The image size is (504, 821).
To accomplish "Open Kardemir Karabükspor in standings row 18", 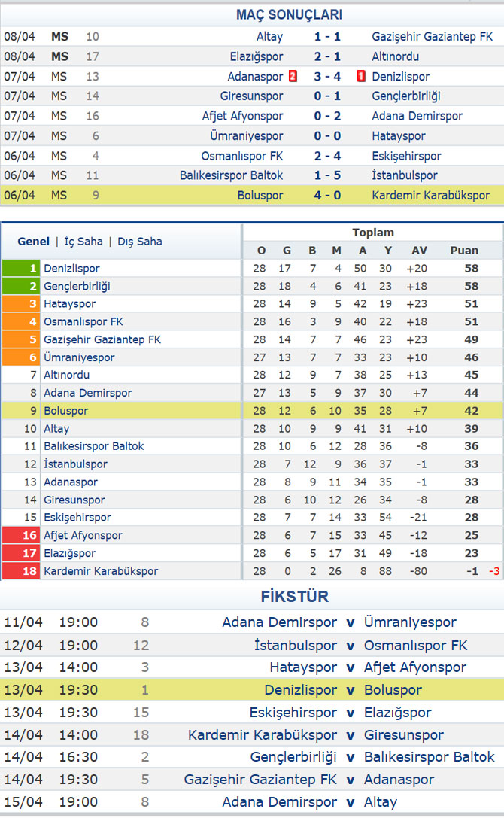I will (101, 570).
